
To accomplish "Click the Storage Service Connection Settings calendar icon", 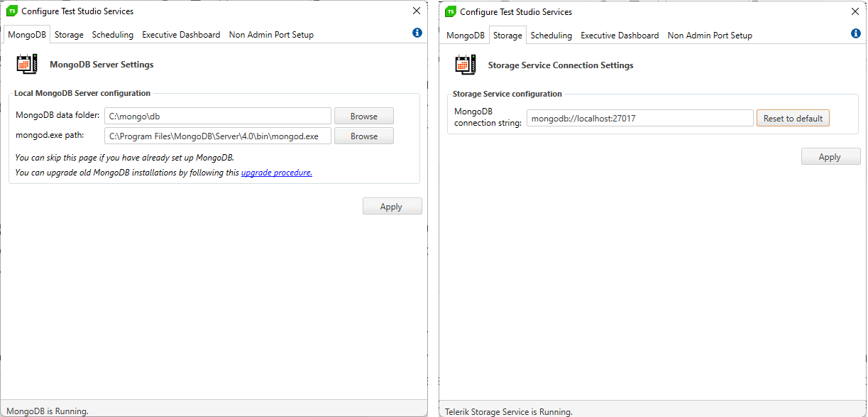I will point(466,65).
